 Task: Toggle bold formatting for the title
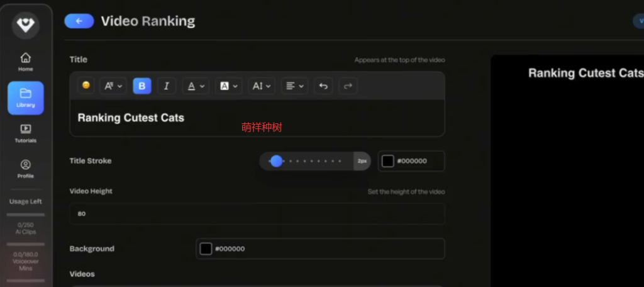(142, 86)
